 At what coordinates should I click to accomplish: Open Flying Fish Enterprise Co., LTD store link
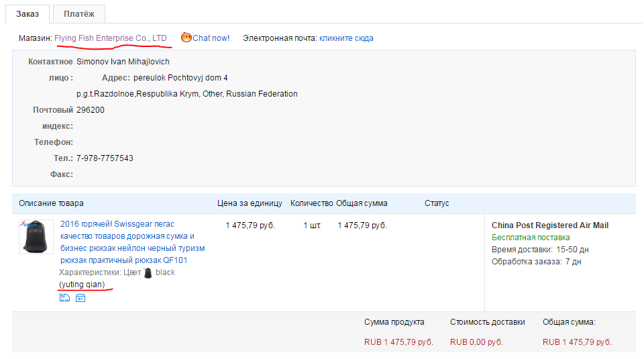(x=111, y=38)
